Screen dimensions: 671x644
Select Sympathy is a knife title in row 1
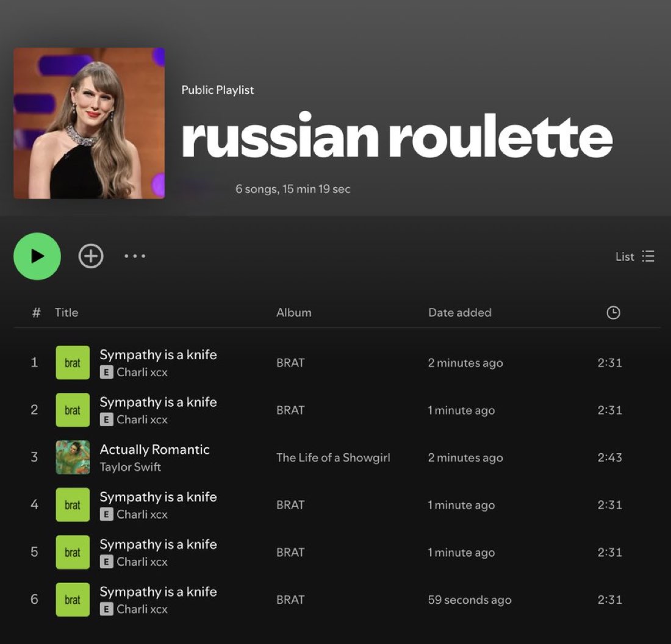(159, 355)
